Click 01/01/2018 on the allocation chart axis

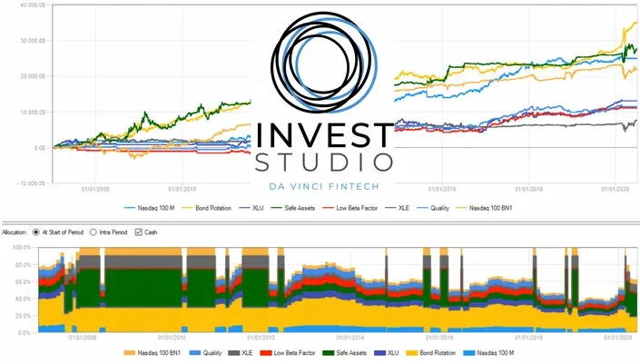pos(528,338)
